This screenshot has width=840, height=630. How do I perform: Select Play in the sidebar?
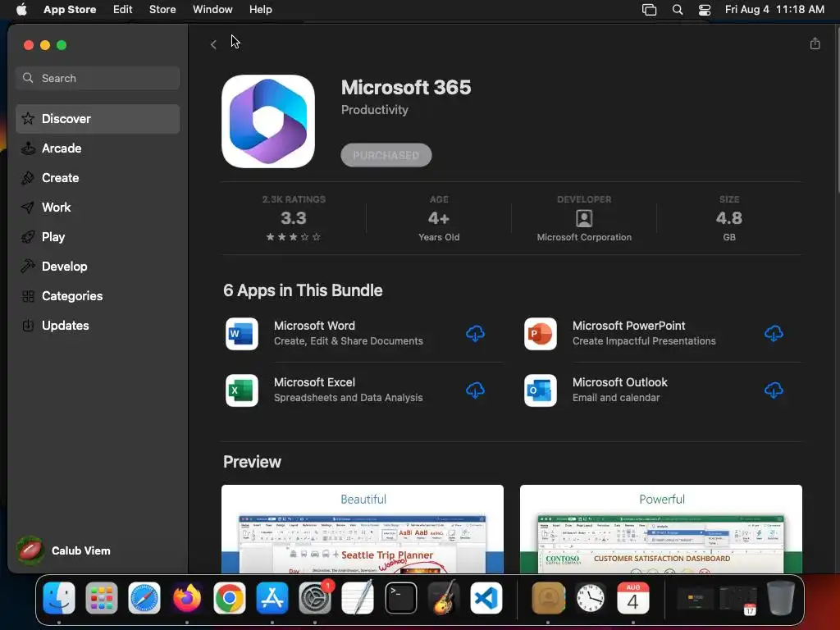click(98, 237)
